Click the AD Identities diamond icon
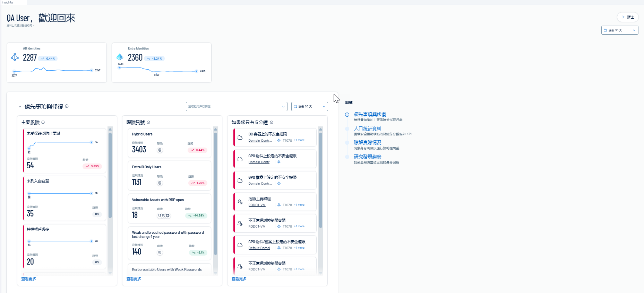Image resolution: width=644 pixels, height=293 pixels. click(15, 57)
